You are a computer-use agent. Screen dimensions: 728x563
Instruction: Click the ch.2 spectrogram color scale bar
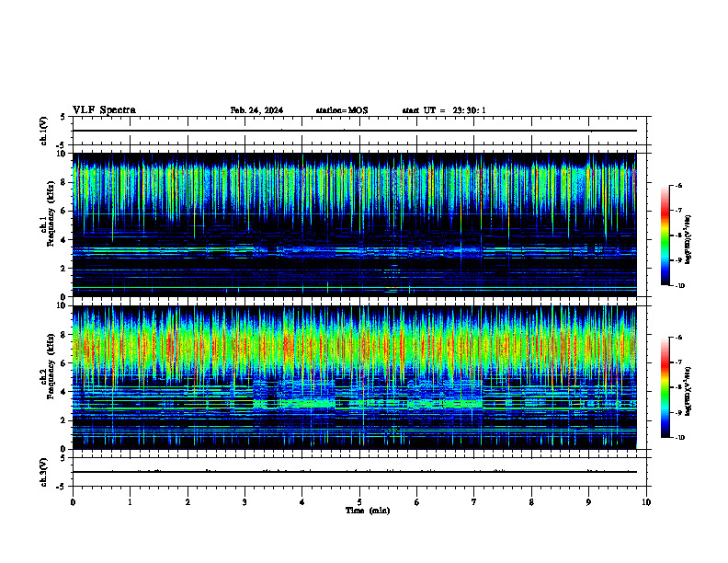tap(665, 387)
